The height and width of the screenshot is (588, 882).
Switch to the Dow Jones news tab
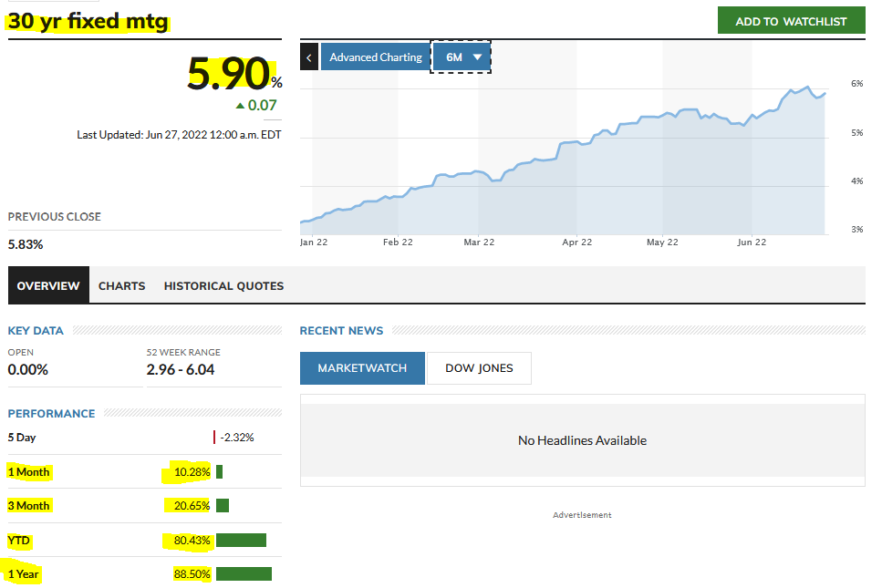point(479,368)
